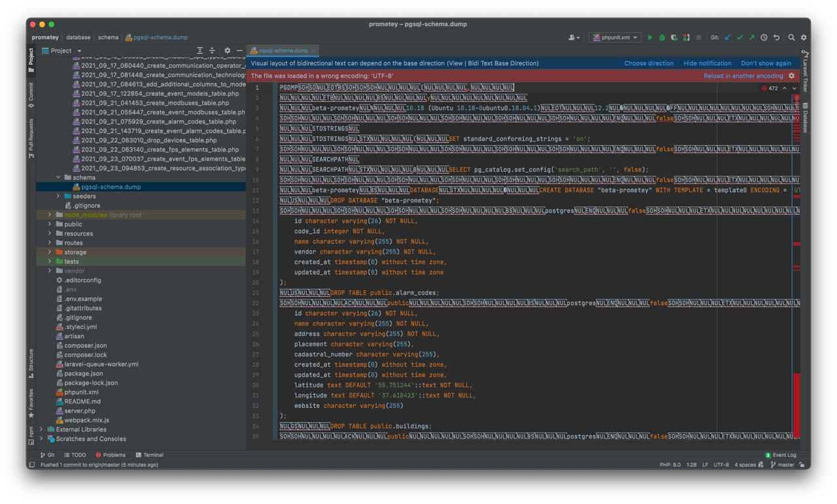Click the UTF-8 encoding selector in status bar
The width and height of the screenshot is (837, 504).
point(721,465)
